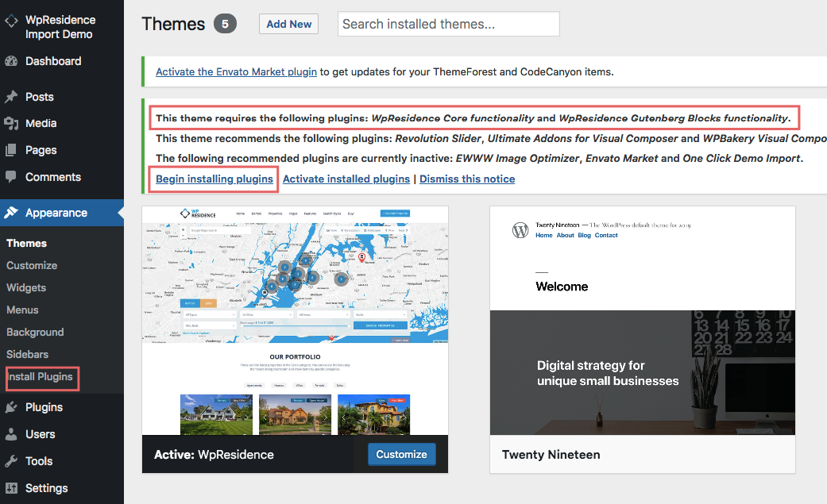Open the Tools menu label
The image size is (827, 504).
point(39,461)
